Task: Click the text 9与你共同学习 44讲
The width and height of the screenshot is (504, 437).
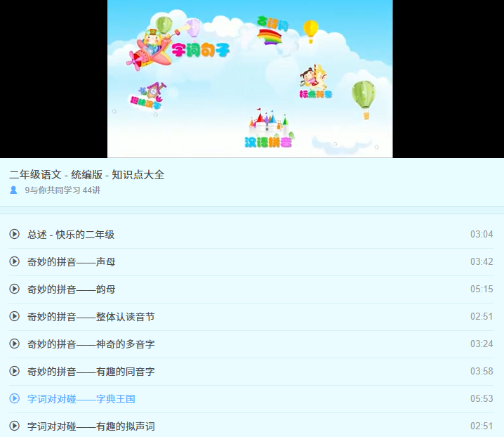Action: tap(62, 190)
